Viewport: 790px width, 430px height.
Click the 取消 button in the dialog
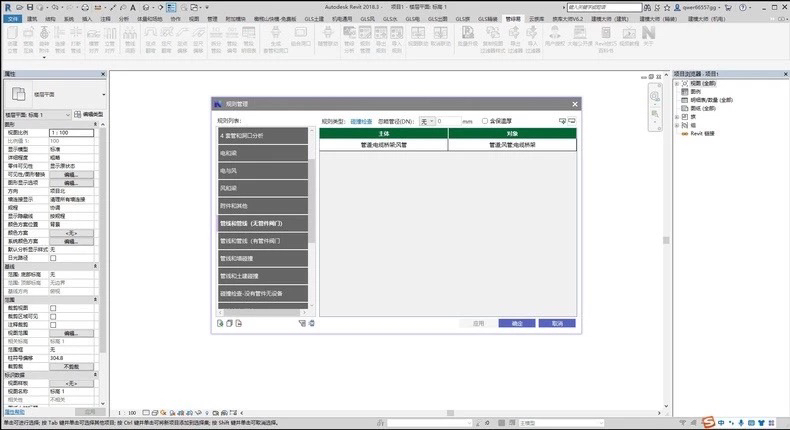tap(557, 323)
